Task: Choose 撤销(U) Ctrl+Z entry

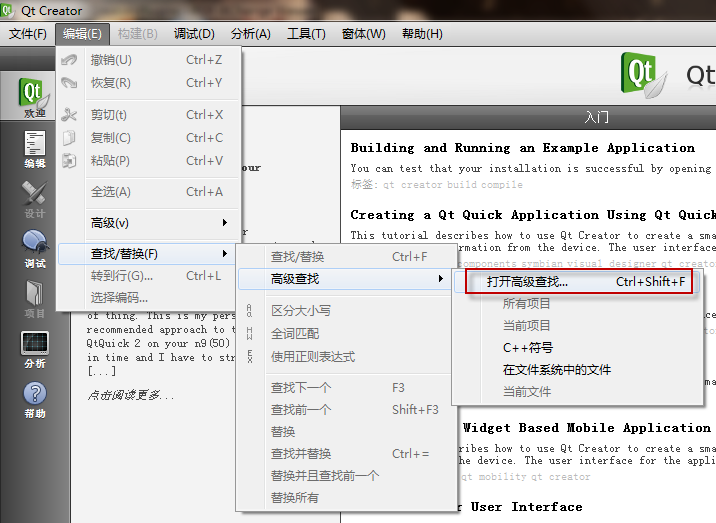Action: (148, 60)
